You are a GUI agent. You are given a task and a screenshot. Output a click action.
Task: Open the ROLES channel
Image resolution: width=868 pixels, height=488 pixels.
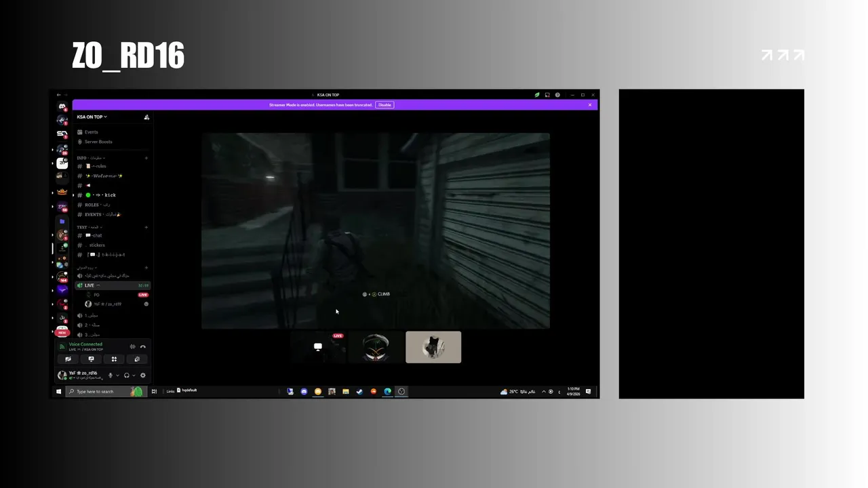pyautogui.click(x=113, y=205)
